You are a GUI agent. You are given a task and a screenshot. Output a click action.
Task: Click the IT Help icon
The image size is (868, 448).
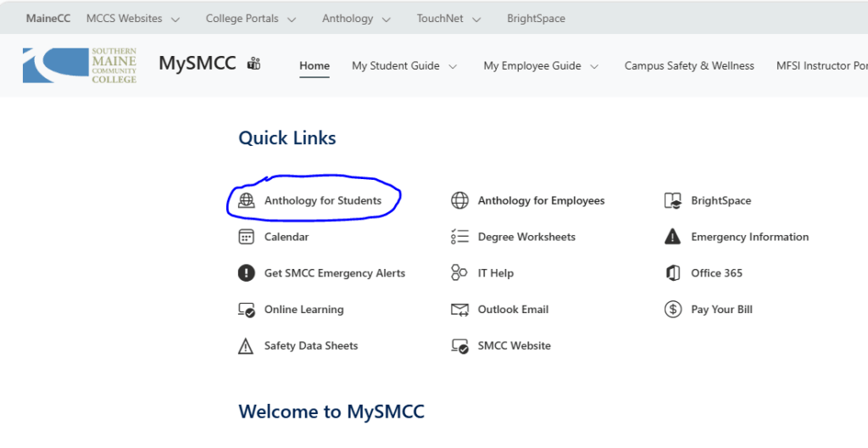[459, 273]
